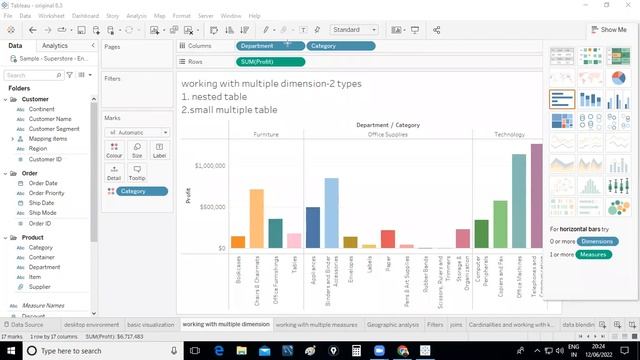The width and height of the screenshot is (640, 360).
Task: Click SUM(Profit) pill on Rows shelf
Action: (270, 62)
